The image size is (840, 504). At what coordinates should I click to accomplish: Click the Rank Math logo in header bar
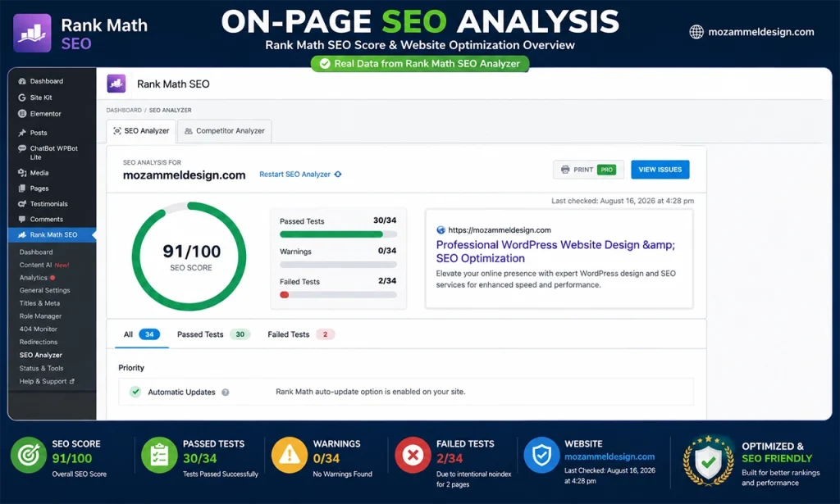(x=116, y=84)
